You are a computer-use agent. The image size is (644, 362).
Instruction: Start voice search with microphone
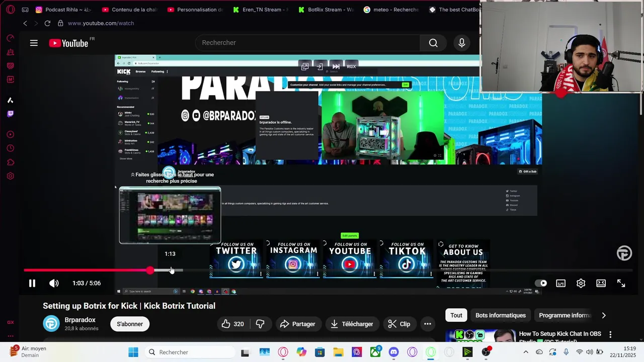click(x=462, y=43)
